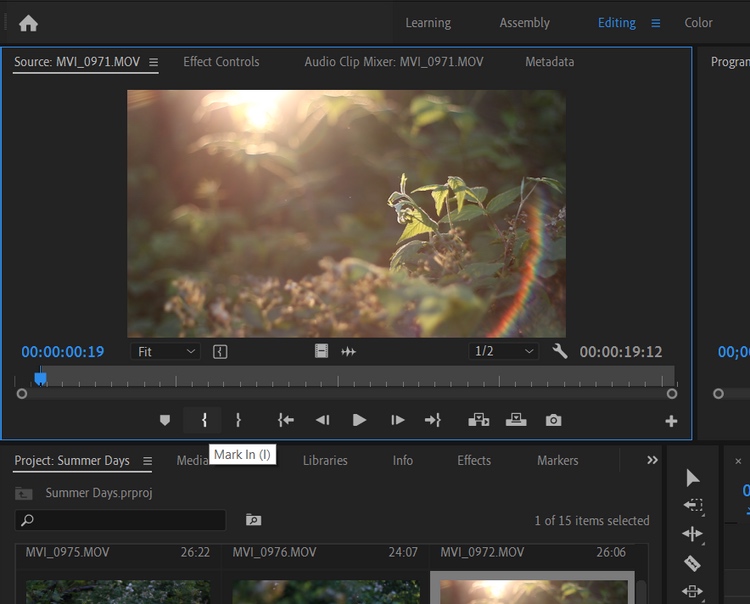Image resolution: width=750 pixels, height=604 pixels.
Task: Expand the hidden panel tabs overflow chevron
Action: click(653, 460)
